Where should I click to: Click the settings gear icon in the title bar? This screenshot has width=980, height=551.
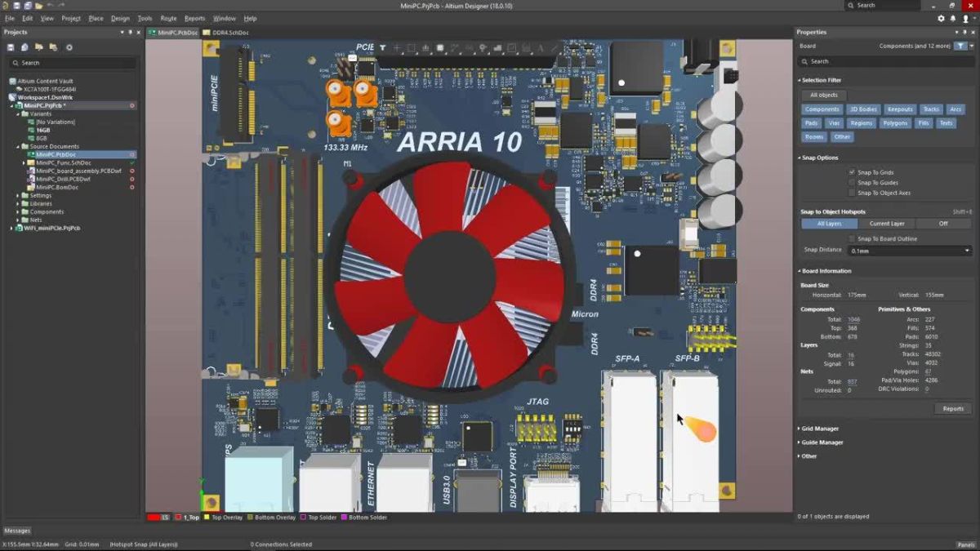click(941, 18)
